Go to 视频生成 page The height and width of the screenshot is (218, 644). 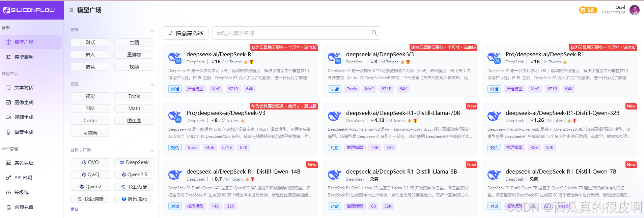(31, 117)
